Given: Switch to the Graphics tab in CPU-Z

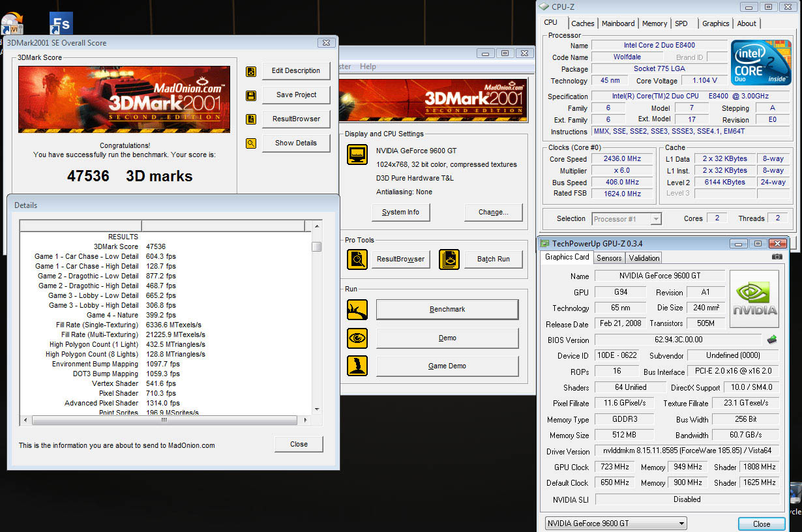Looking at the screenshot, I should (715, 23).
